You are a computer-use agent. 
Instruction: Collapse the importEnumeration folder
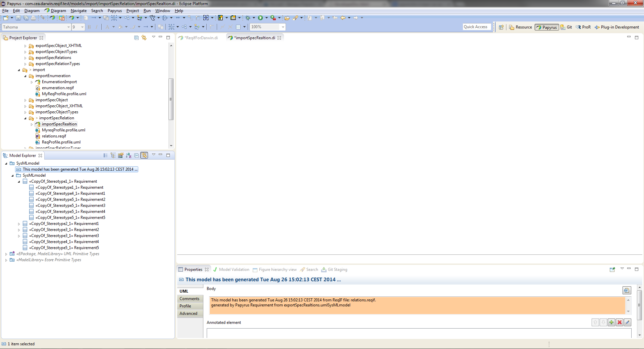(25, 76)
